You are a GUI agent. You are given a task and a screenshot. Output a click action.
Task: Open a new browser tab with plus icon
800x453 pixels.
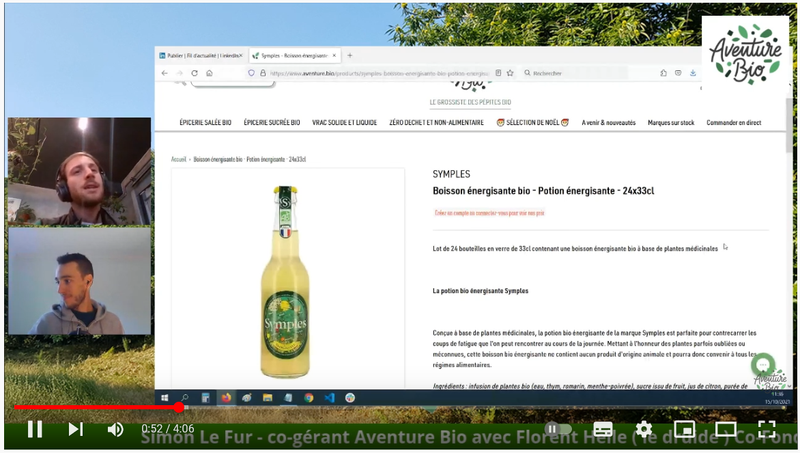tap(349, 56)
